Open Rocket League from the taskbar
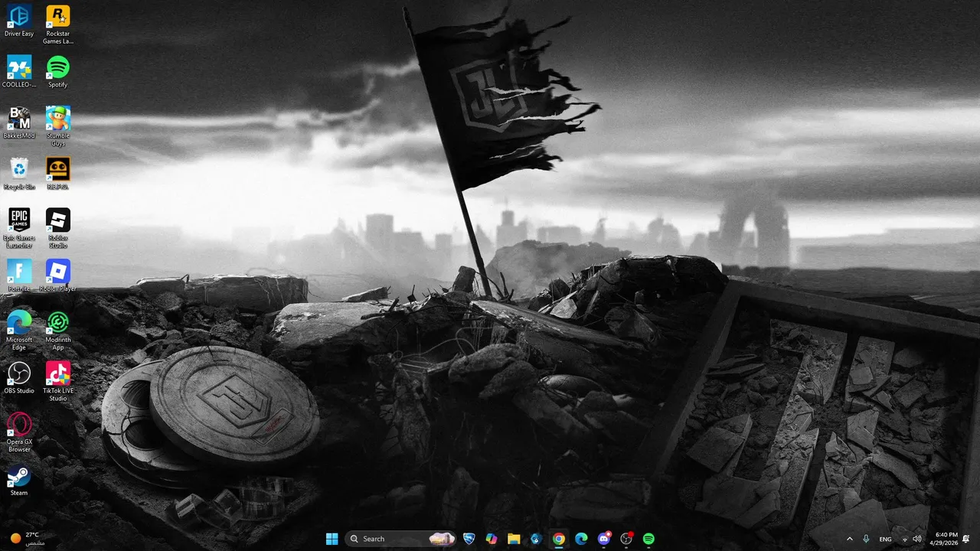 click(469, 539)
